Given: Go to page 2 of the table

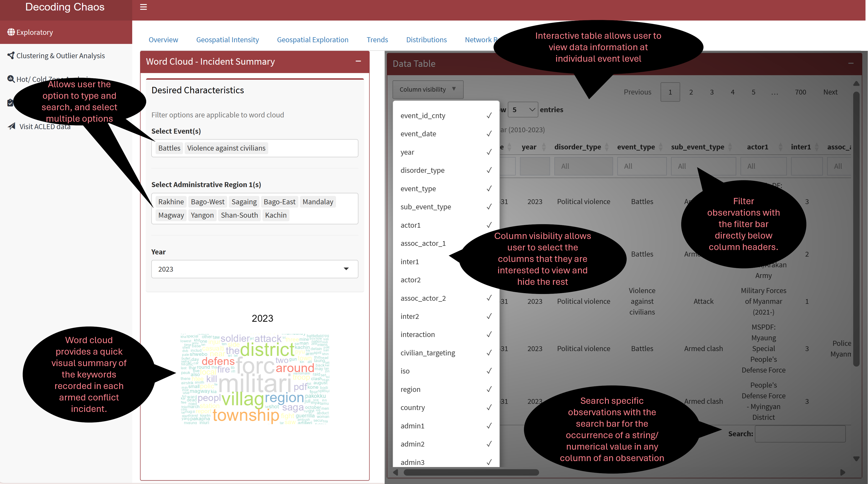Looking at the screenshot, I should [691, 92].
